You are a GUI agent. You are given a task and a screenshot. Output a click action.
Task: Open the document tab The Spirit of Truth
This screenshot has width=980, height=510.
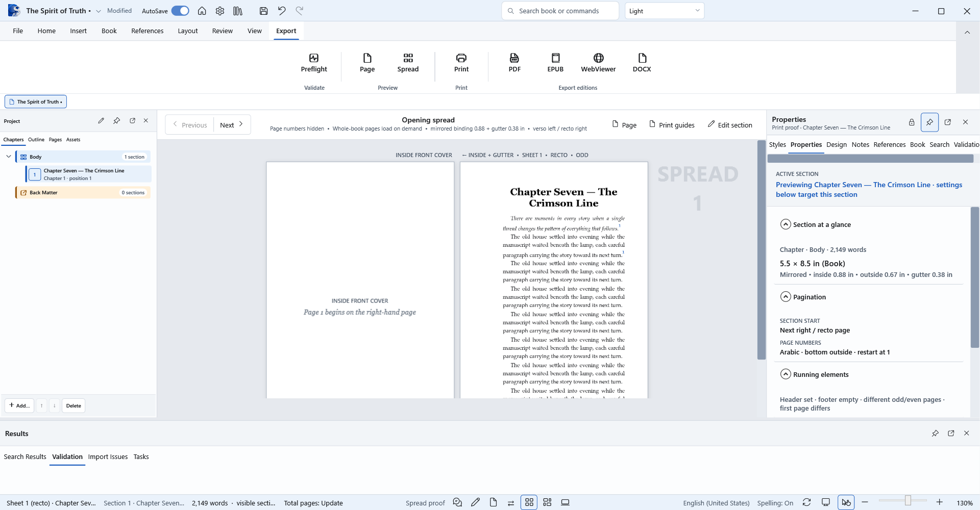[36, 101]
